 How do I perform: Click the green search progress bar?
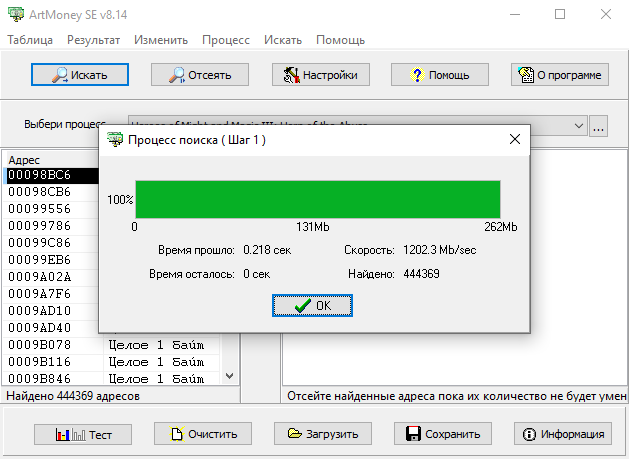[x=318, y=199]
